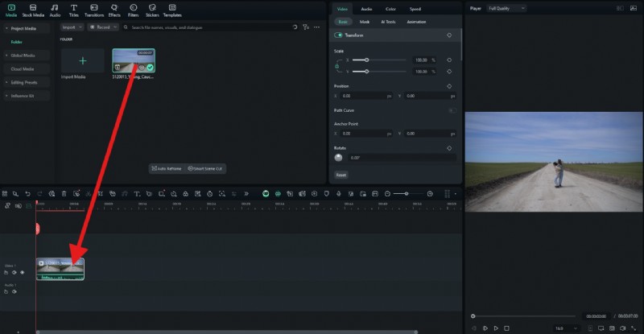
Task: Expand more timeline tools chevron
Action: coord(246,194)
